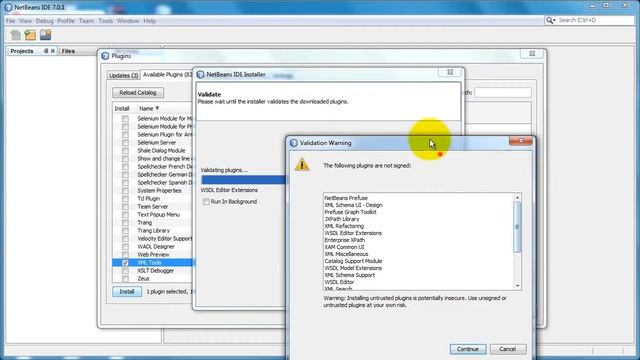Click the Validation Warning title icon
Viewport: 640px width, 360px height.
tap(293, 143)
